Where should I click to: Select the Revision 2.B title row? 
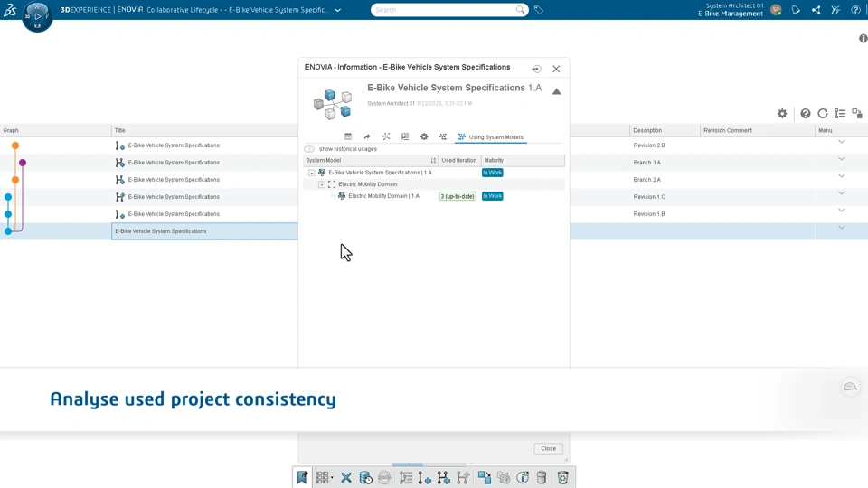click(174, 145)
